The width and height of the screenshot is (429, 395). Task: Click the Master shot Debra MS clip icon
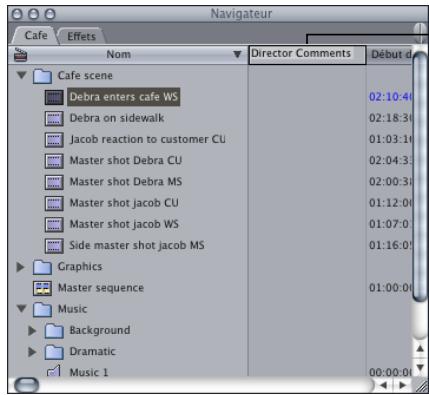[54, 182]
